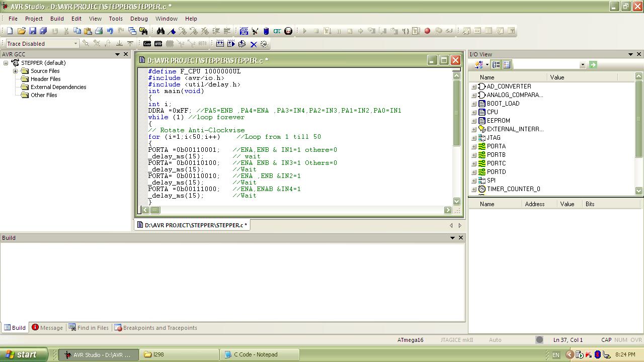Expand the PORTA register node
This screenshot has height=362, width=644.
click(x=473, y=146)
